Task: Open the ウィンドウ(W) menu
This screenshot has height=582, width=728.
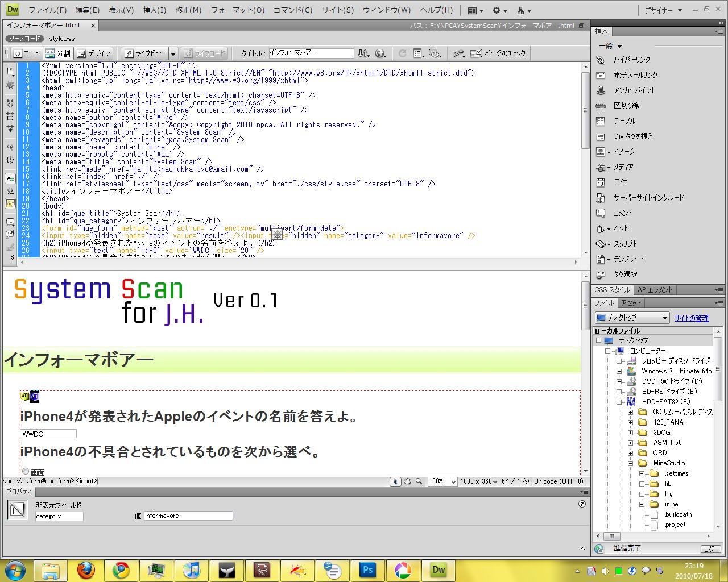Action: pyautogui.click(x=387, y=10)
